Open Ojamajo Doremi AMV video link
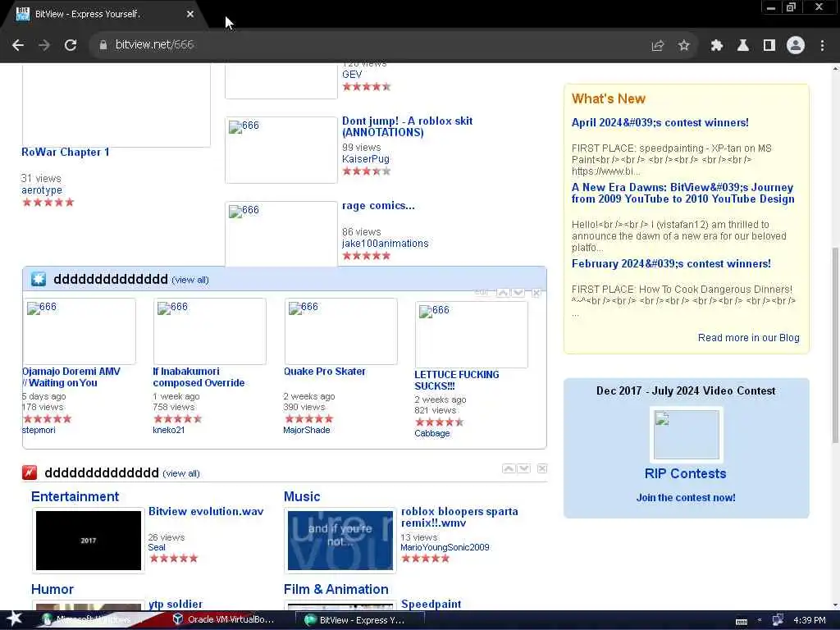Image resolution: width=840 pixels, height=630 pixels. [x=71, y=377]
